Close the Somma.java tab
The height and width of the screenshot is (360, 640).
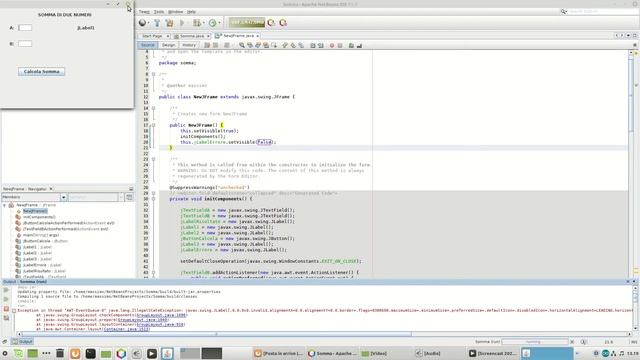tap(208, 36)
